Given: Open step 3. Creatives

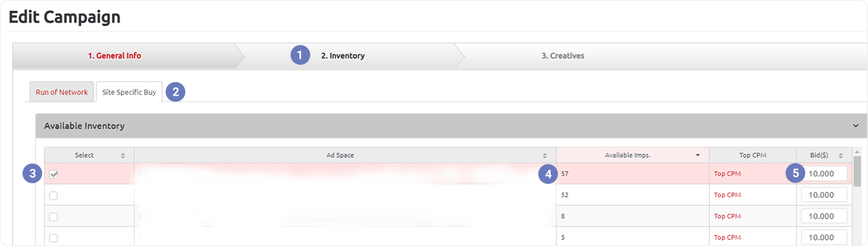Looking at the screenshot, I should pos(562,56).
